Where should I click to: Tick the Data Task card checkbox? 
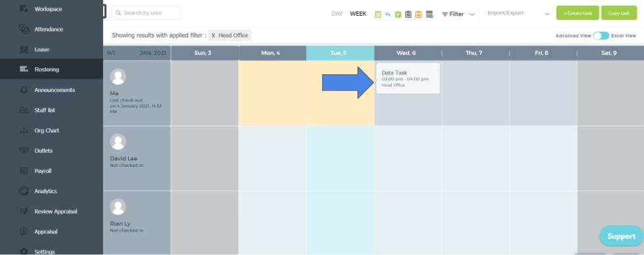434,68
